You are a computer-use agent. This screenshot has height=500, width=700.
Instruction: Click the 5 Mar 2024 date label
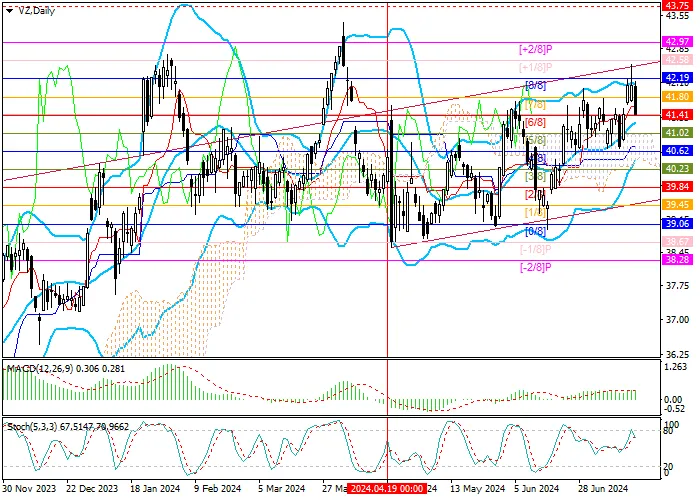tap(281, 488)
